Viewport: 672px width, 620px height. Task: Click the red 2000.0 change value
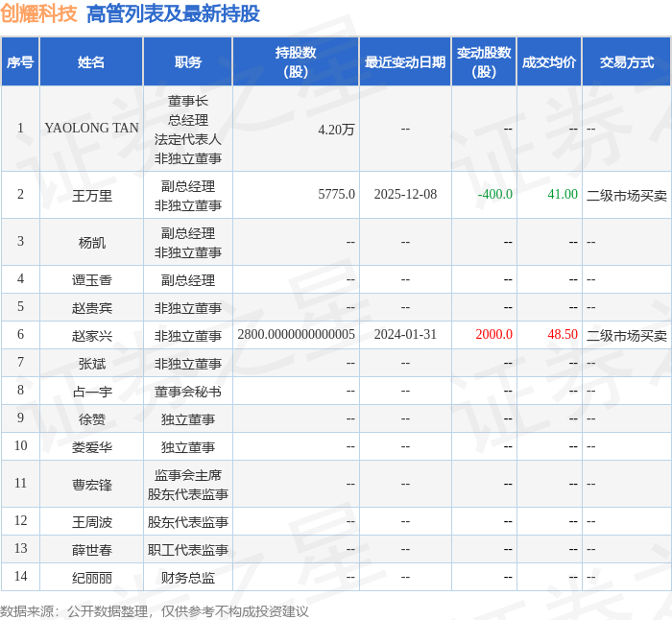pos(493,334)
